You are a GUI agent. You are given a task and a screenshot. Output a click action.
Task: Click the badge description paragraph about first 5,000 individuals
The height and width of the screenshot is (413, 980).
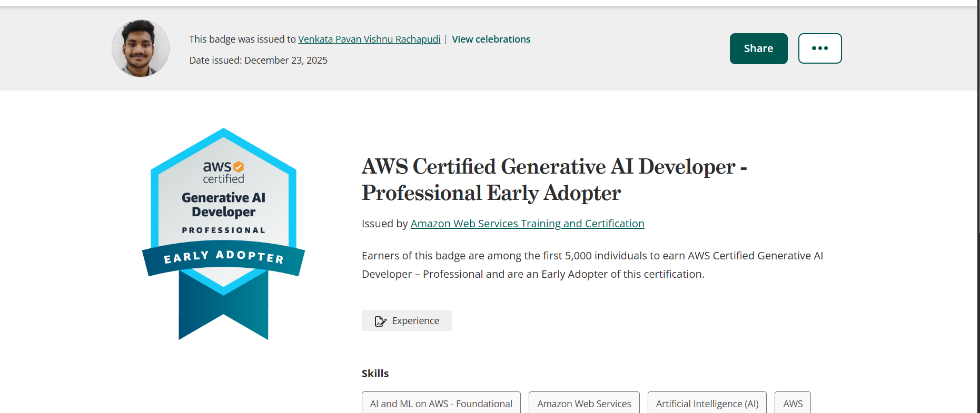(x=592, y=265)
